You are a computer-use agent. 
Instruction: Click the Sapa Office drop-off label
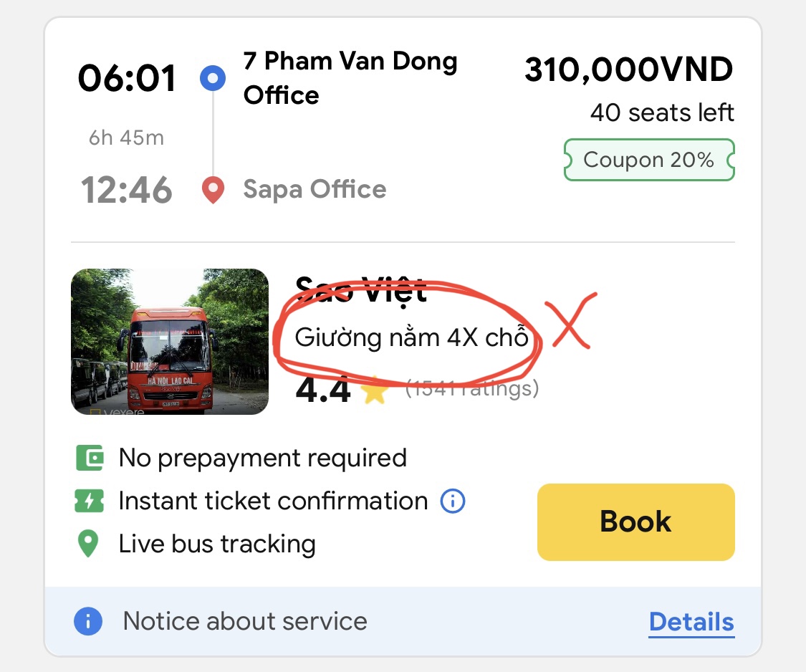pos(315,189)
